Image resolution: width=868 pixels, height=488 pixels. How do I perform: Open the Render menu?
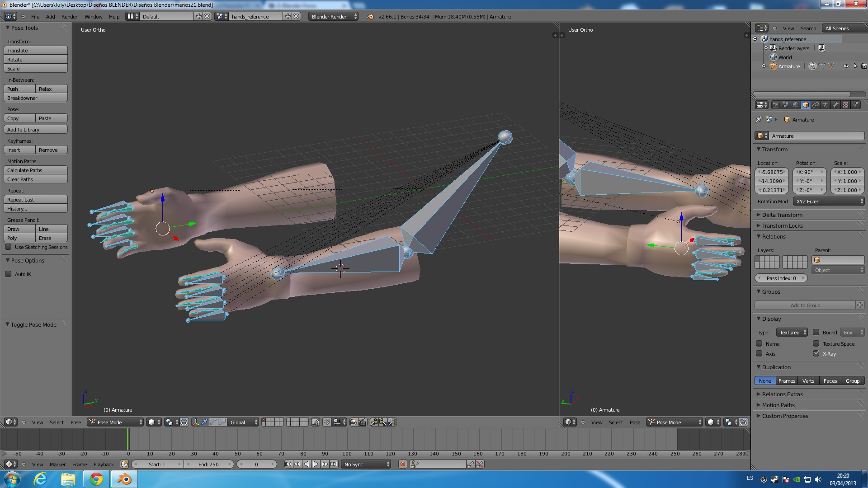69,17
